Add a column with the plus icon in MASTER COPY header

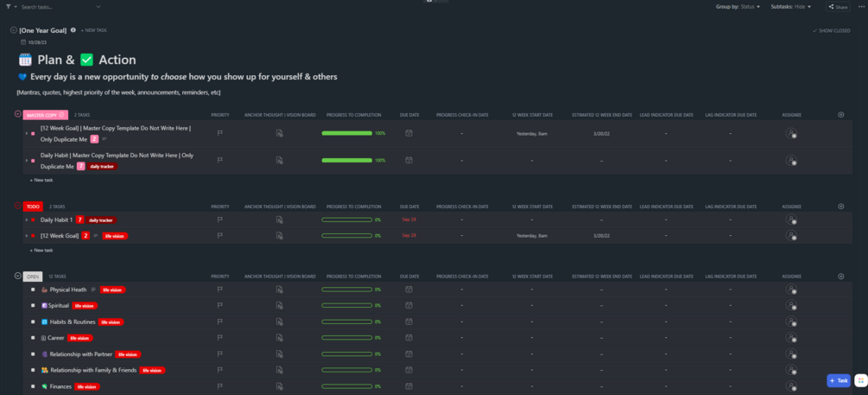(x=841, y=115)
